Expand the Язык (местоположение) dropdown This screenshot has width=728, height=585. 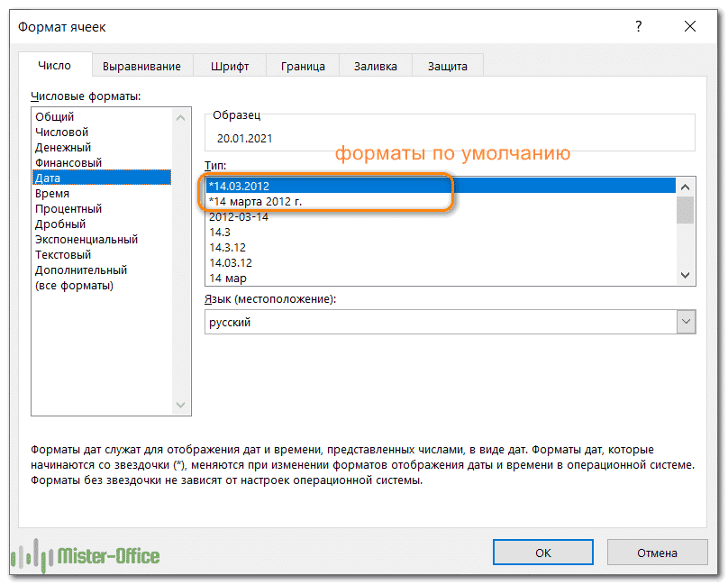click(686, 322)
